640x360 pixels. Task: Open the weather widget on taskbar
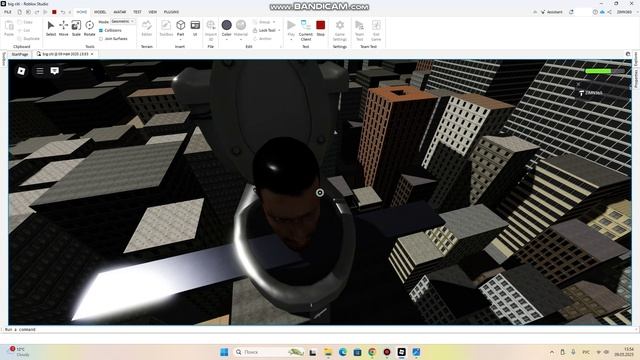point(19,351)
